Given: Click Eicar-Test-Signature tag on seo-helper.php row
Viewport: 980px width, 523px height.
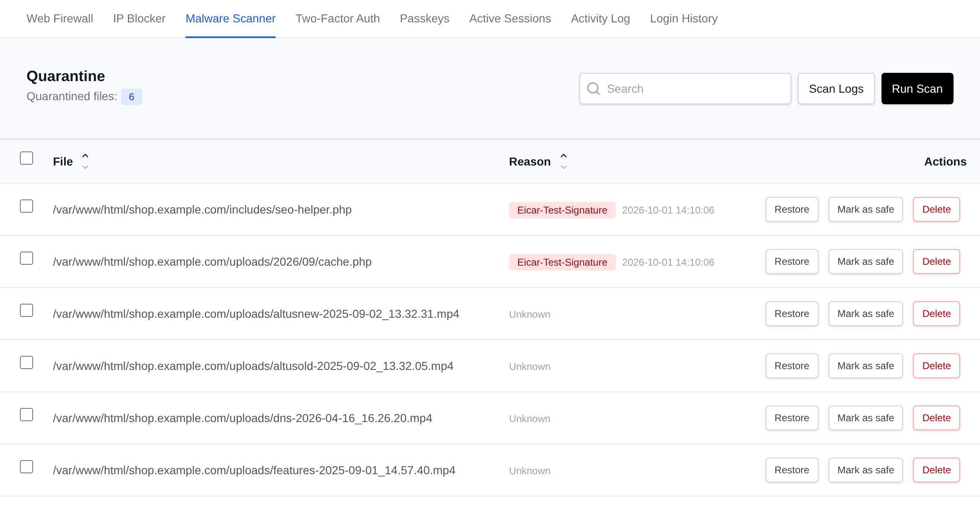Looking at the screenshot, I should click(x=562, y=210).
